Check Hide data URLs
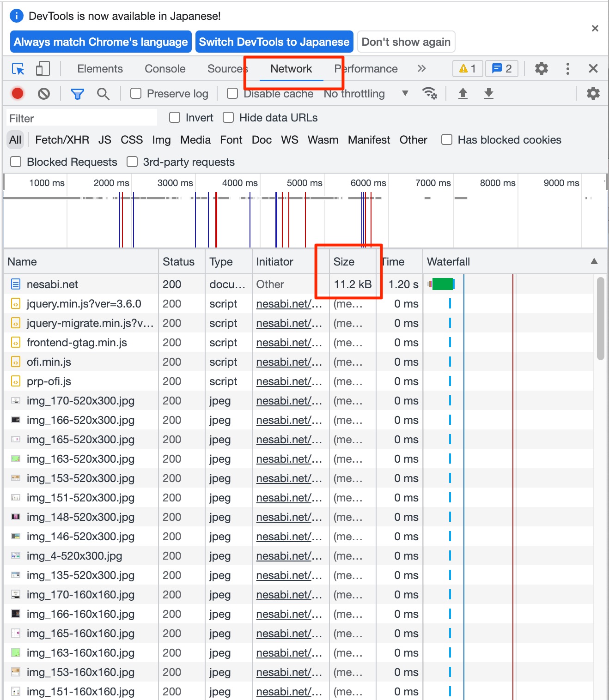 [228, 117]
